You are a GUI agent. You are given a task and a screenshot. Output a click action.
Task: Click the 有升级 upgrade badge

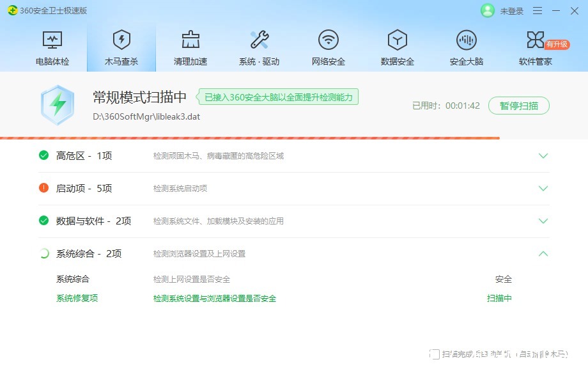[557, 44]
